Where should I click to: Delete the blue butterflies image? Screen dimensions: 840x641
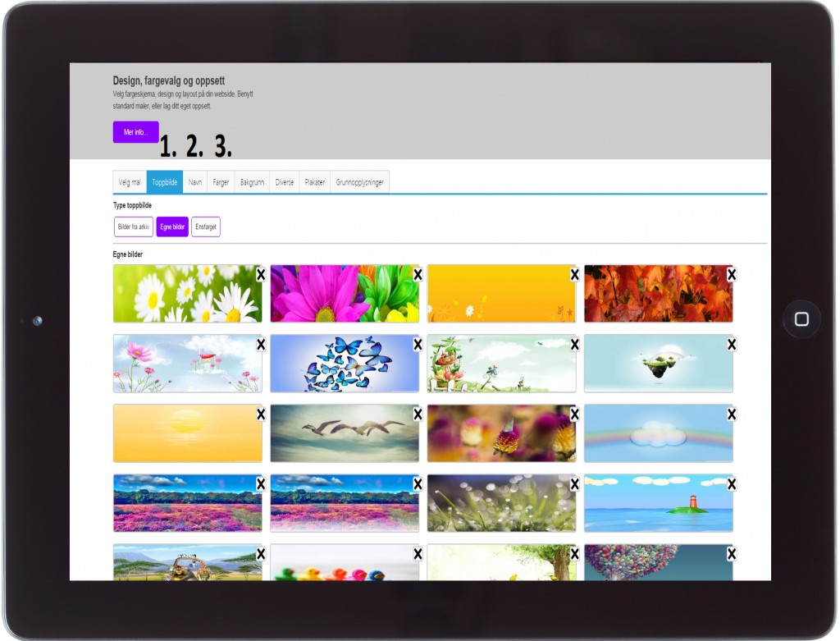pos(418,344)
